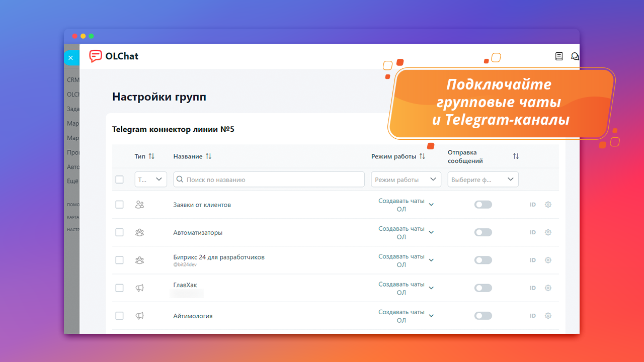Tick checkbox for Айтимология

tap(119, 316)
